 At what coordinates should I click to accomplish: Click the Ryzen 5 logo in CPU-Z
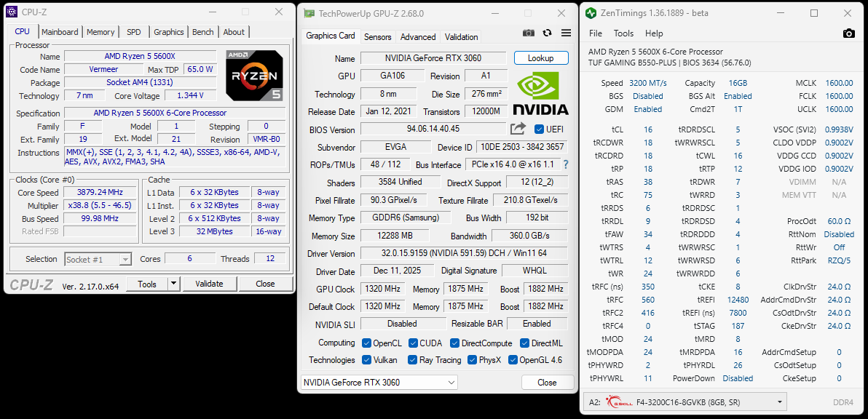click(x=254, y=75)
